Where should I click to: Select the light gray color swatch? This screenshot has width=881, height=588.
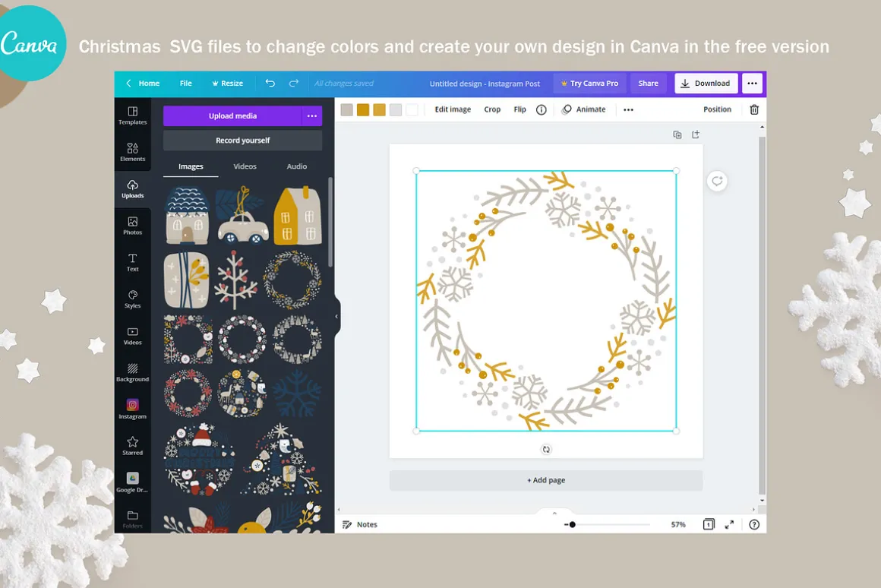396,109
